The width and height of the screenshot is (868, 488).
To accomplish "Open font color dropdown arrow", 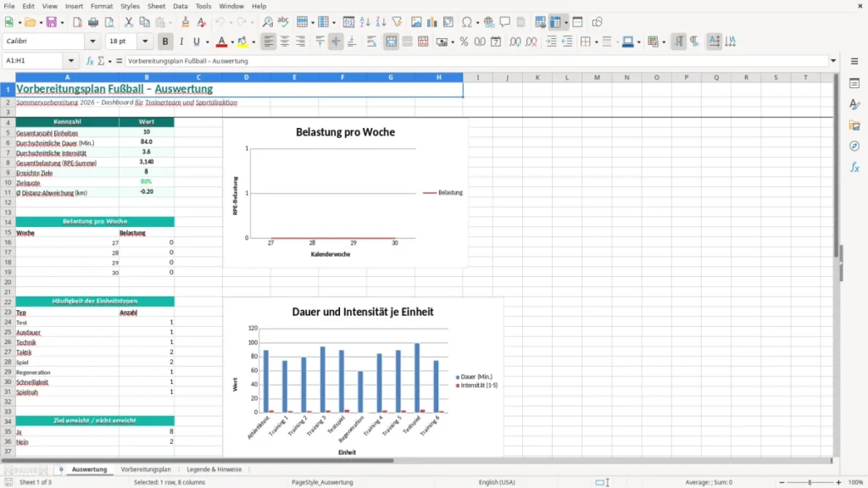I will pyautogui.click(x=232, y=42).
